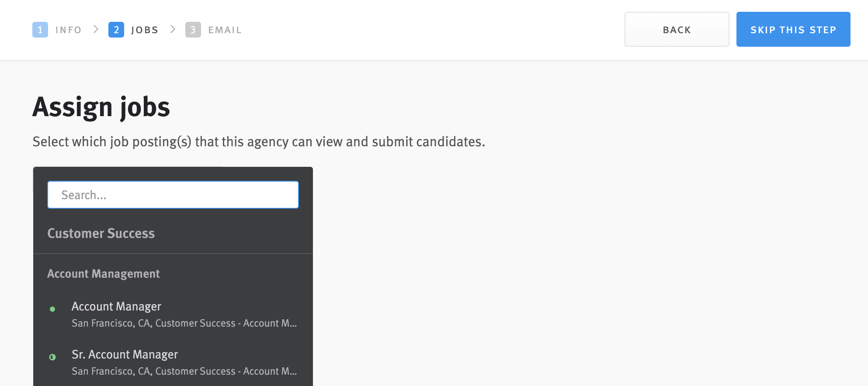Viewport: 868px width, 386px height.
Task: Click SKIP THIS STEP
Action: (x=793, y=29)
